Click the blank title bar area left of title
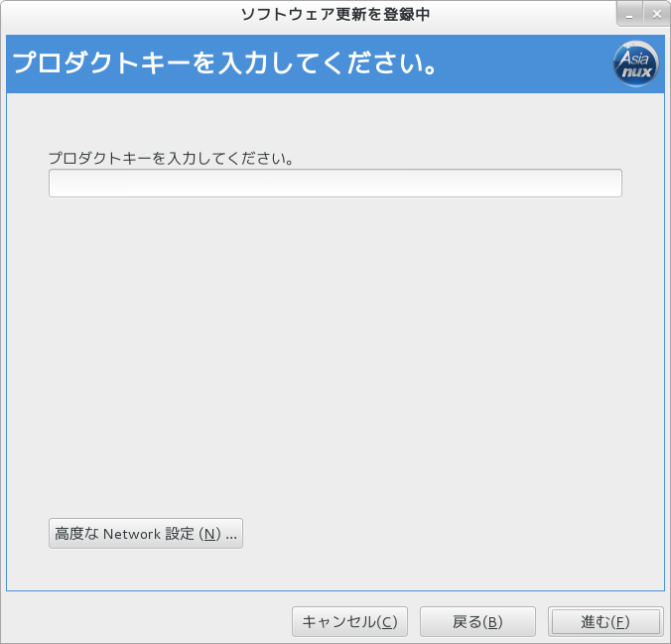Image resolution: width=671 pixels, height=644 pixels. click(x=119, y=14)
